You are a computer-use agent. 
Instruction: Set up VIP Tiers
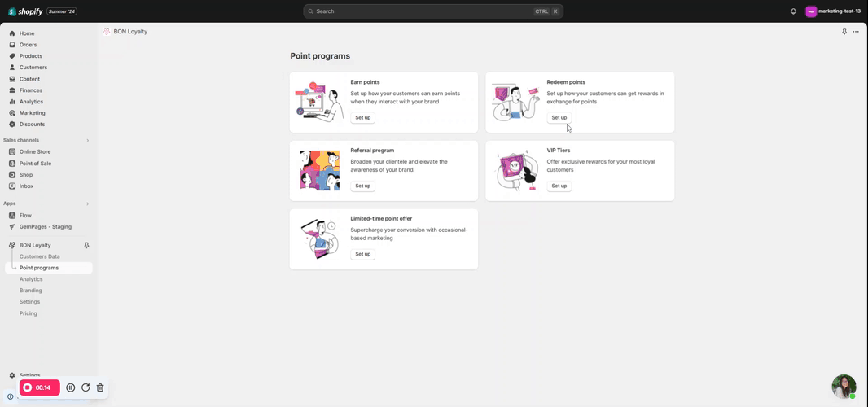pos(559,186)
